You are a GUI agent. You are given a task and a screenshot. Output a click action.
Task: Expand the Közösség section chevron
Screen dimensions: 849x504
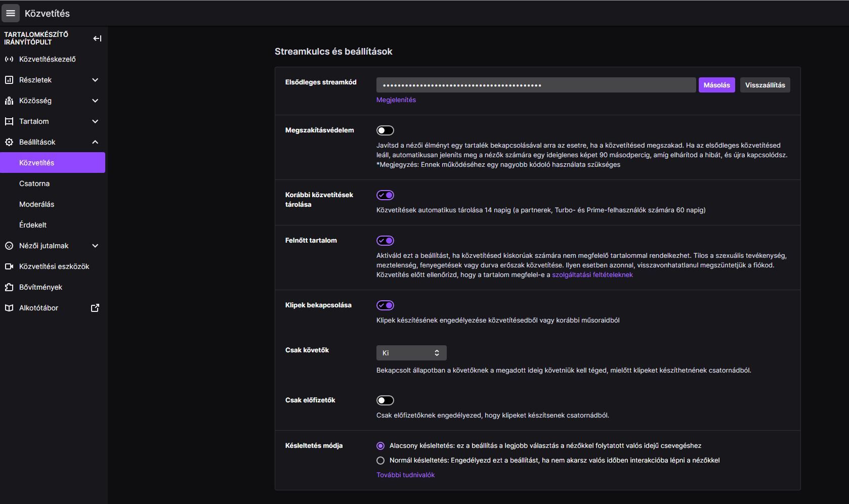pyautogui.click(x=95, y=101)
